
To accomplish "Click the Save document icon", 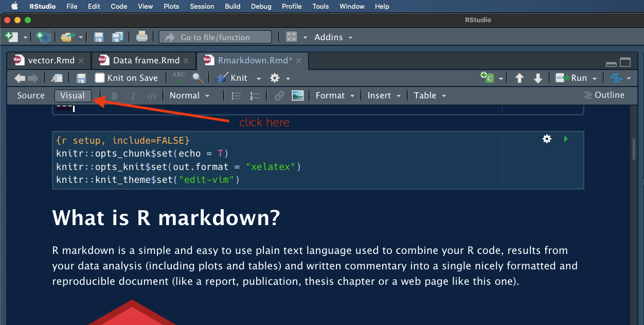I will click(81, 77).
